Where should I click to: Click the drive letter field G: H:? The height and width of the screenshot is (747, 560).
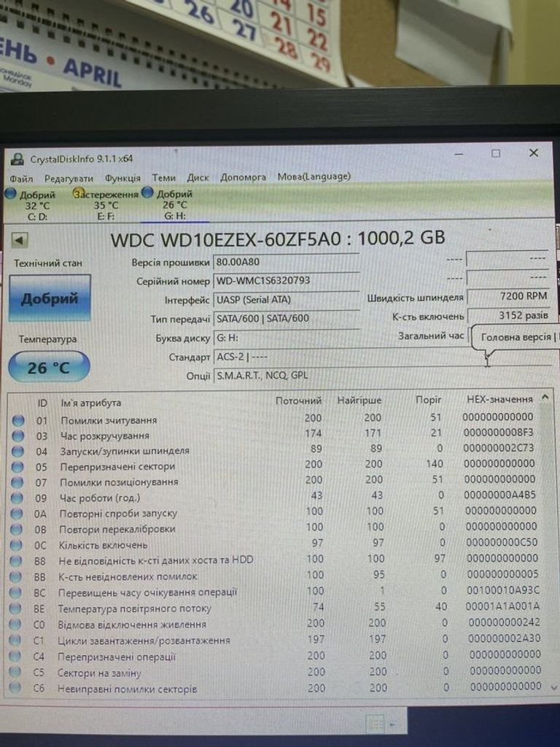286,338
